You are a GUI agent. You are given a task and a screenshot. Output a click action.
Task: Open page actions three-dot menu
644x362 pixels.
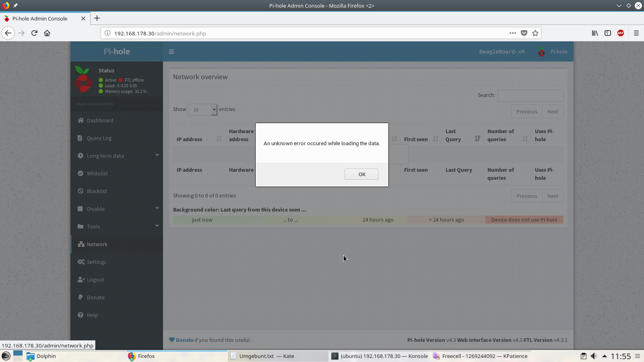coord(512,33)
